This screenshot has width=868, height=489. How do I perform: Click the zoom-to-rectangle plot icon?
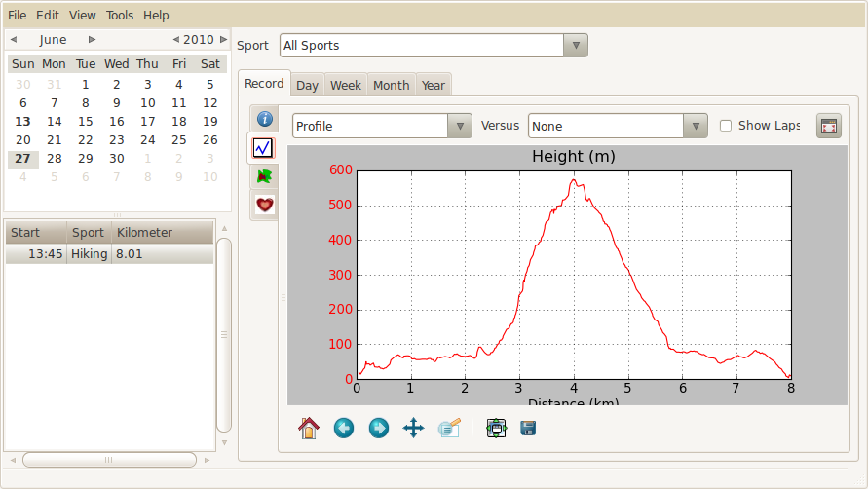(449, 428)
